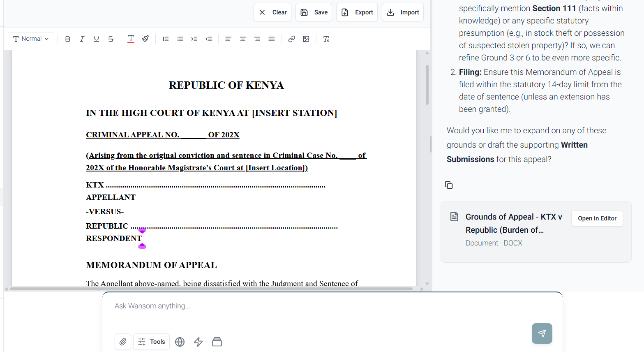
Task: Toggle bold formatting in the toolbar
Action: click(68, 39)
